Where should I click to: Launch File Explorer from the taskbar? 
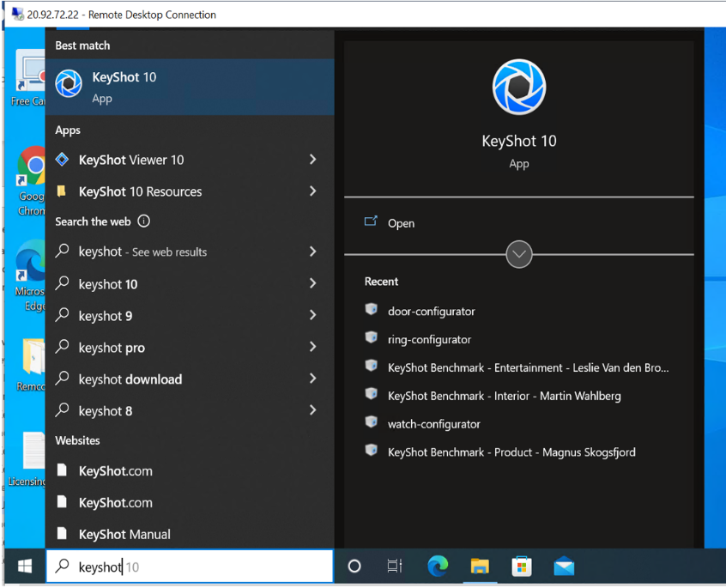pos(480,566)
